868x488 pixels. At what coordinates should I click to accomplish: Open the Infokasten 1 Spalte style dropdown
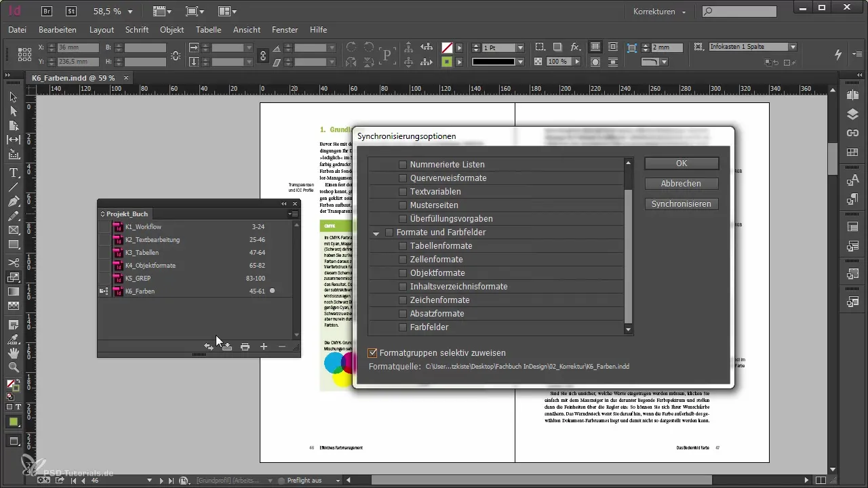[x=792, y=47]
